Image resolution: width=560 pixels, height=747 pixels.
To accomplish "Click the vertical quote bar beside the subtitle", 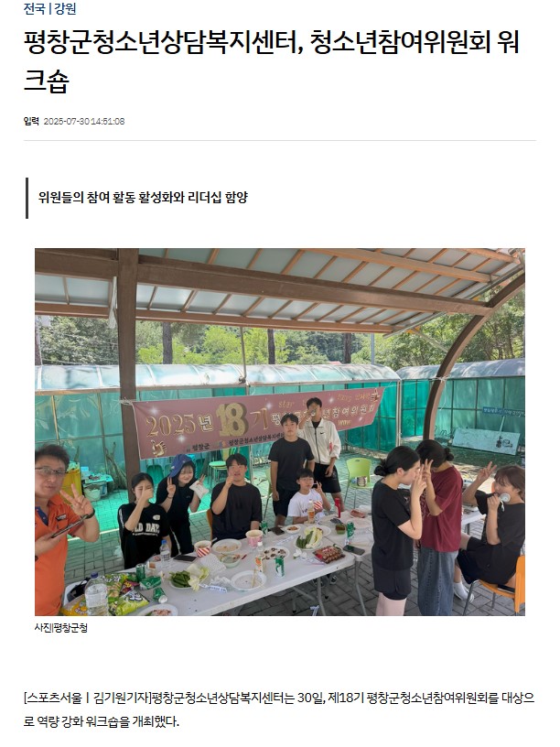I will coord(27,198).
